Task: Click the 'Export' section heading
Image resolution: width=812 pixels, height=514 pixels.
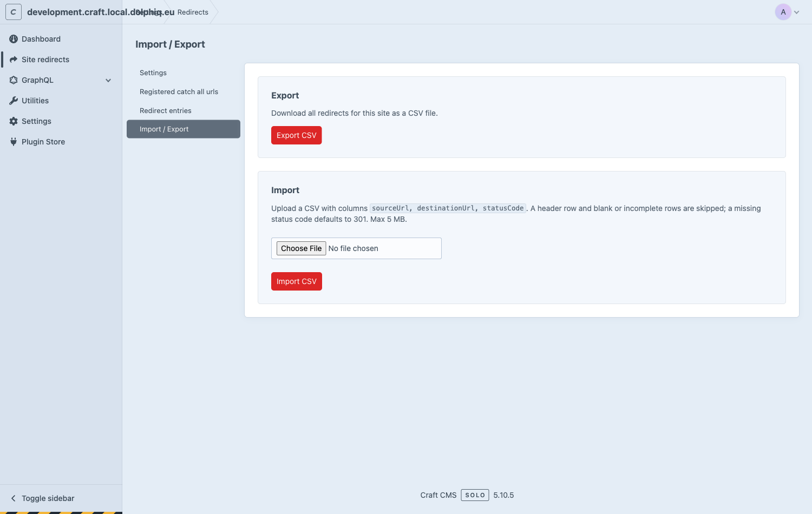Action: click(285, 95)
